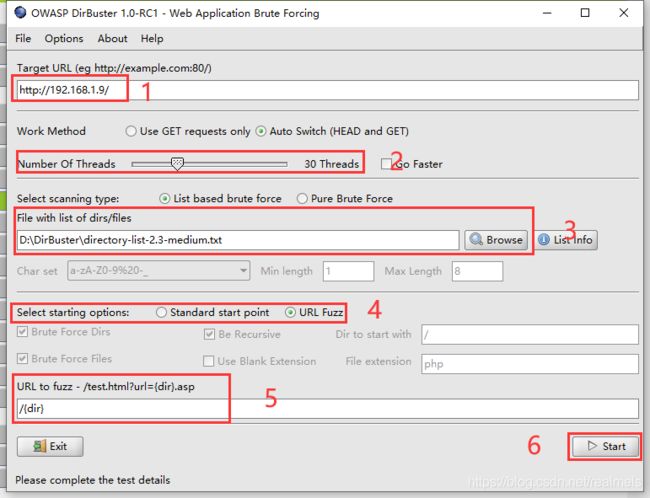
Task: Expand the Char set dropdown
Action: click(159, 271)
